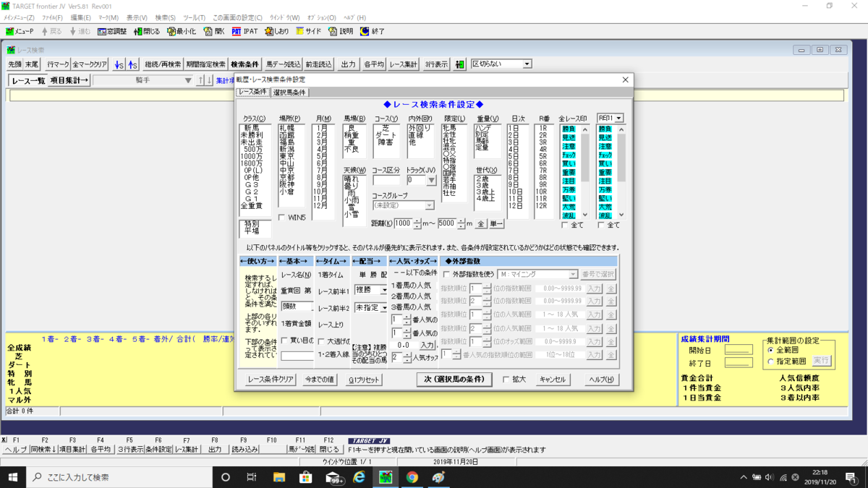The height and width of the screenshot is (488, 868).
Task: Check 全て under 全レース印 list
Action: pos(565,226)
